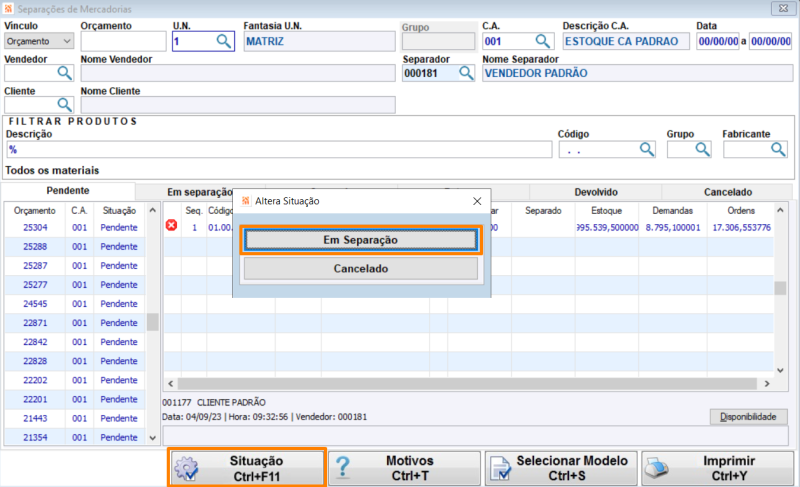The height and width of the screenshot is (487, 800).
Task: Click Selecionar Modelo Ctrl+S button
Action: (x=561, y=468)
